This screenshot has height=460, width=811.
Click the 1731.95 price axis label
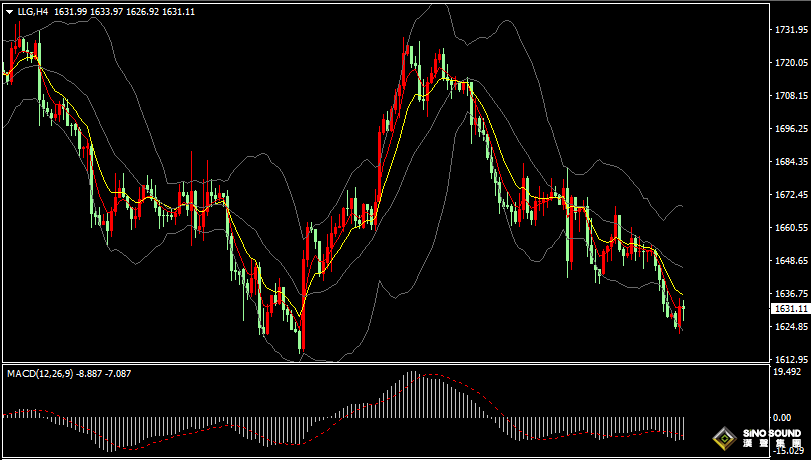point(790,30)
